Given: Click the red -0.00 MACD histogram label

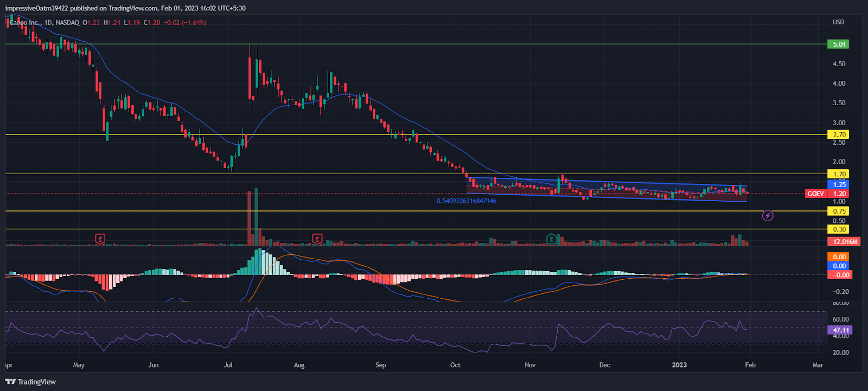Looking at the screenshot, I should click(840, 275).
